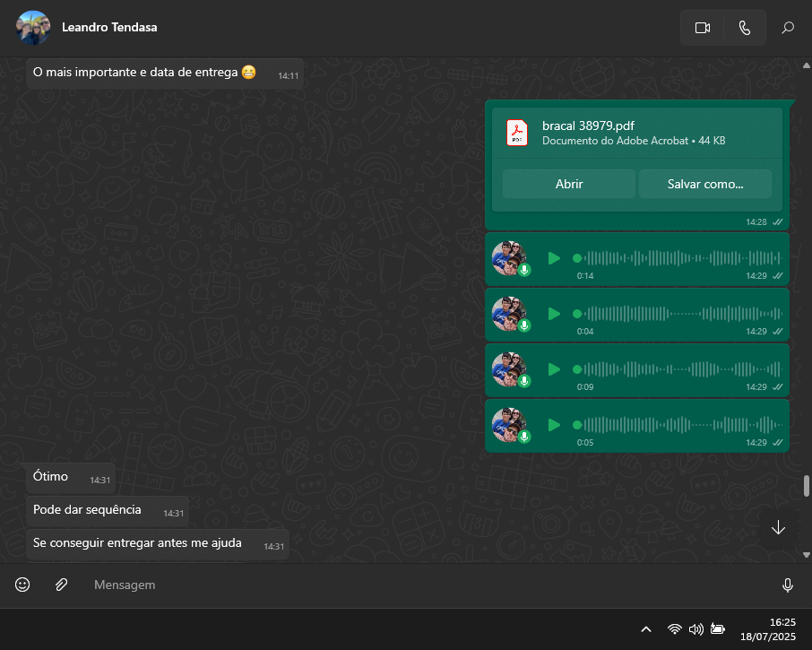Click Abrir to open the PDF
This screenshot has width=812, height=650.
tap(568, 184)
